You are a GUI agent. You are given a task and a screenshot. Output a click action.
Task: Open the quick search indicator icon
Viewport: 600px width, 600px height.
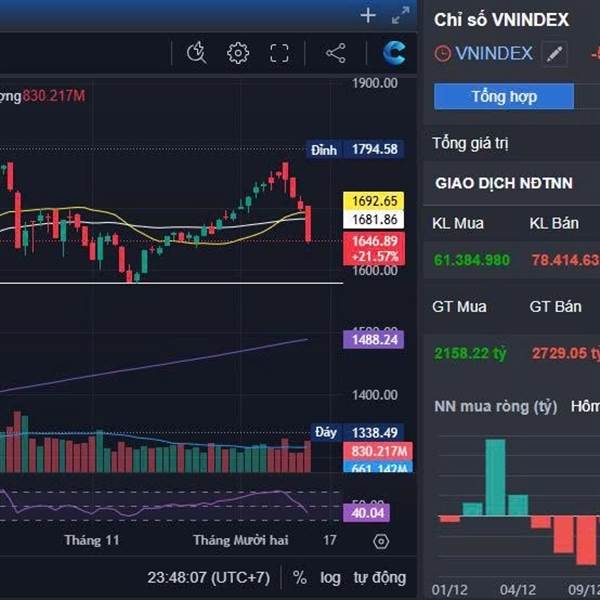[x=196, y=53]
